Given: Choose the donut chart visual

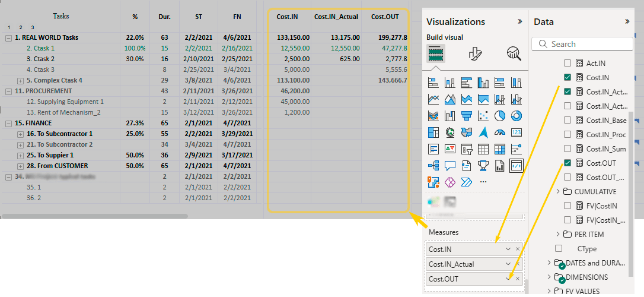Looking at the screenshot, I should (516, 116).
